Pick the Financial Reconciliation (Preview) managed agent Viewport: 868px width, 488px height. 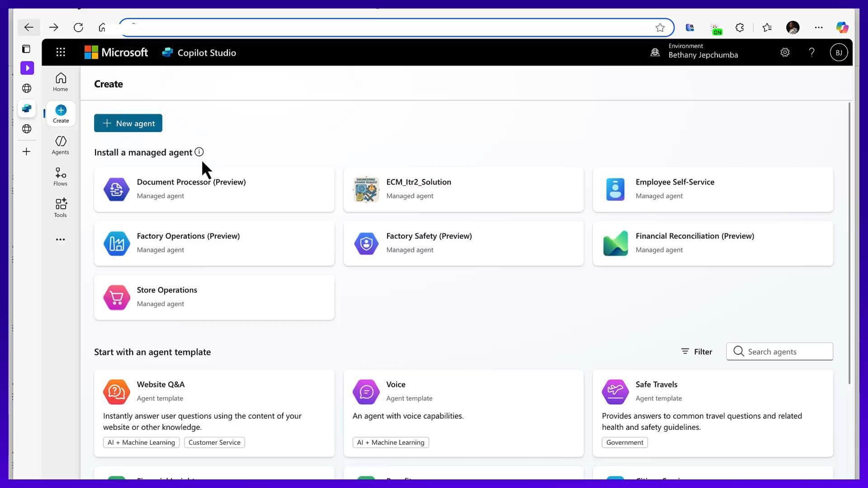pyautogui.click(x=713, y=243)
